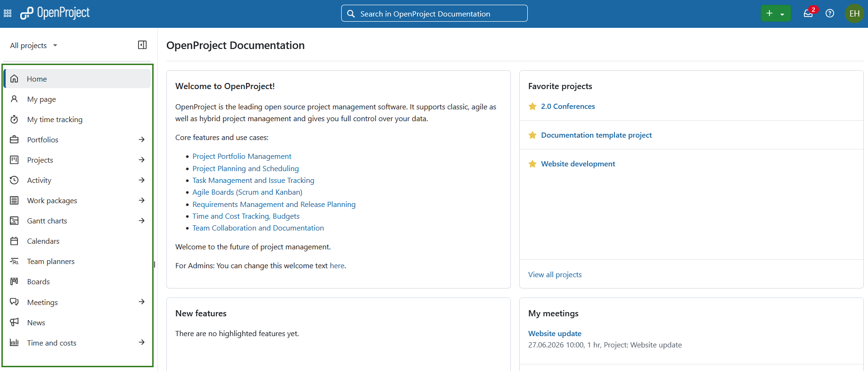Click the My page person icon
868x371 pixels.
(15, 99)
